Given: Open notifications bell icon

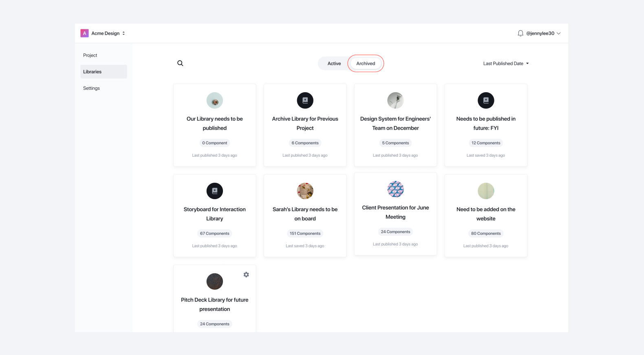Looking at the screenshot, I should 520,33.
